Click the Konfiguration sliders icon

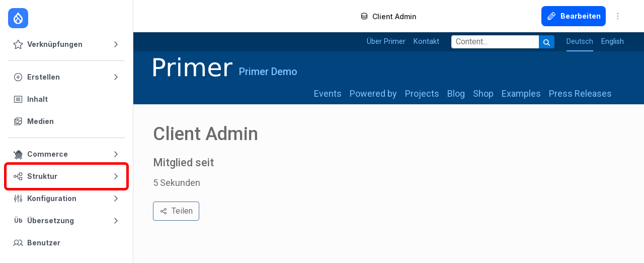click(18, 199)
